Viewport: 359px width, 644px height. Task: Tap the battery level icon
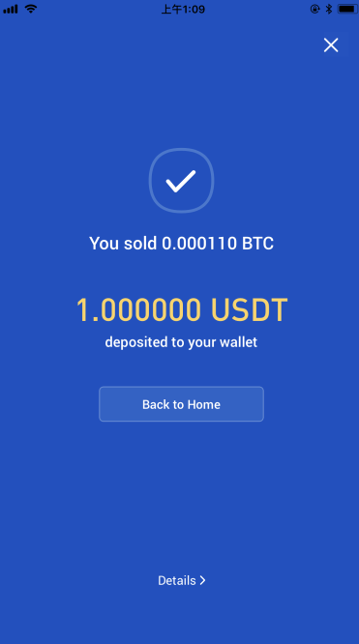point(347,9)
